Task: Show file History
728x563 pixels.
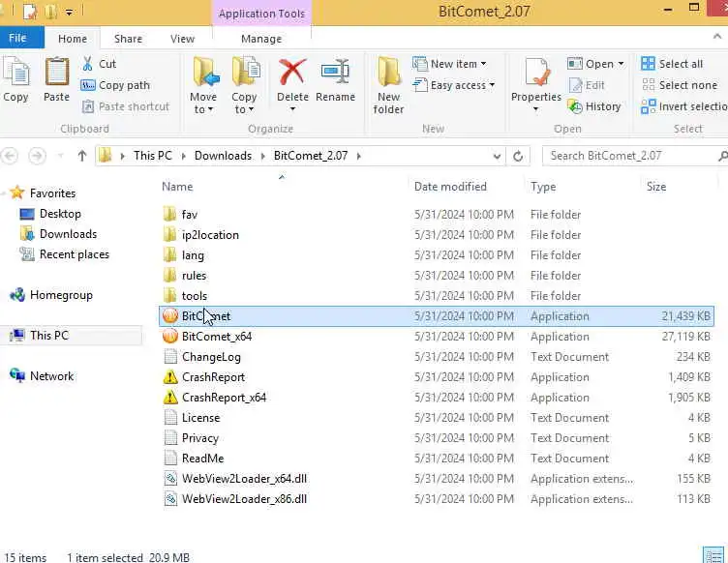Action: coord(594,106)
